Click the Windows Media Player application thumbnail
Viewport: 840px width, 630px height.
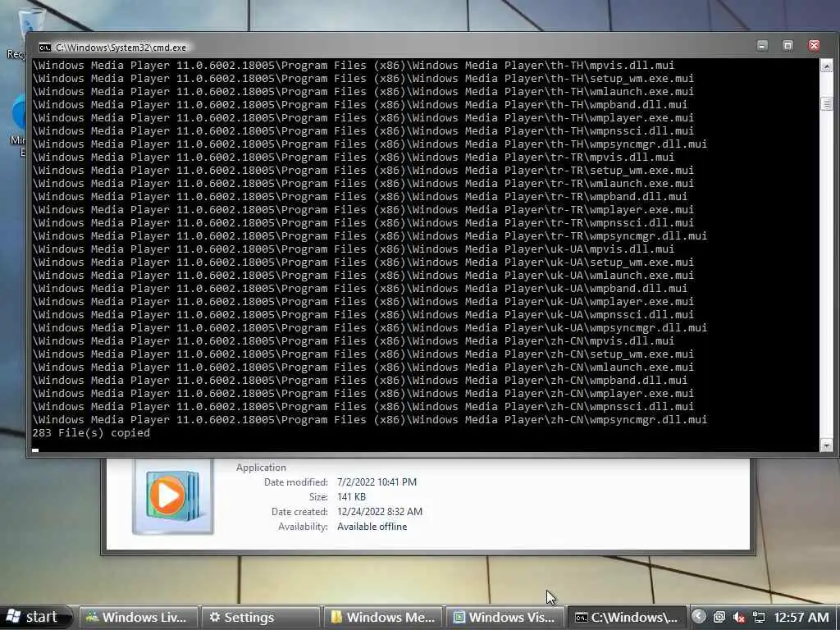172,497
